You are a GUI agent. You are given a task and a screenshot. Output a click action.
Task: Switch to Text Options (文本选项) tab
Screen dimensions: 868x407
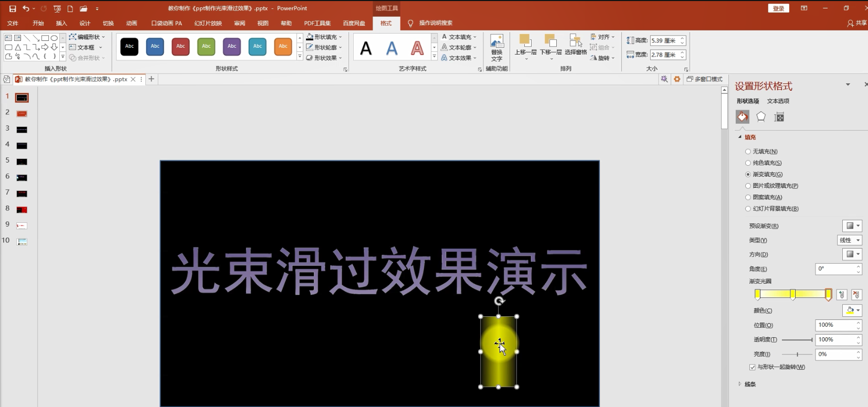pyautogui.click(x=778, y=101)
